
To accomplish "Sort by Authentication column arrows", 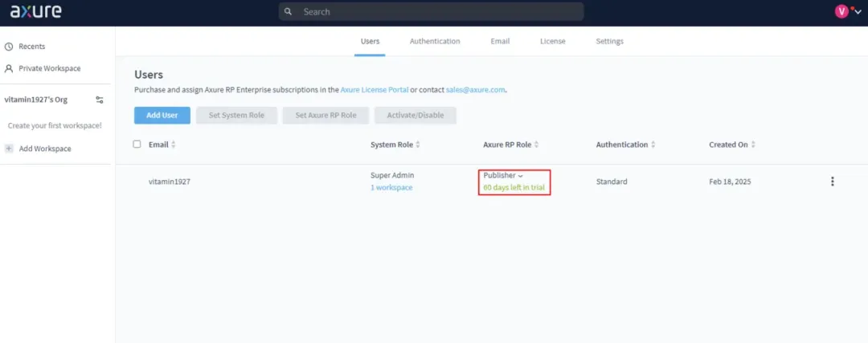I will 653,145.
